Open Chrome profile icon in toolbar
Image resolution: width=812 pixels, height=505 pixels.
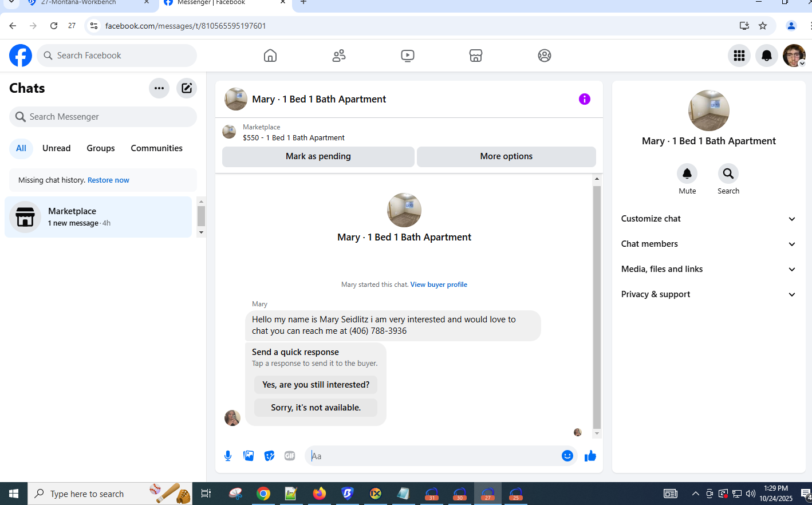pyautogui.click(x=791, y=26)
